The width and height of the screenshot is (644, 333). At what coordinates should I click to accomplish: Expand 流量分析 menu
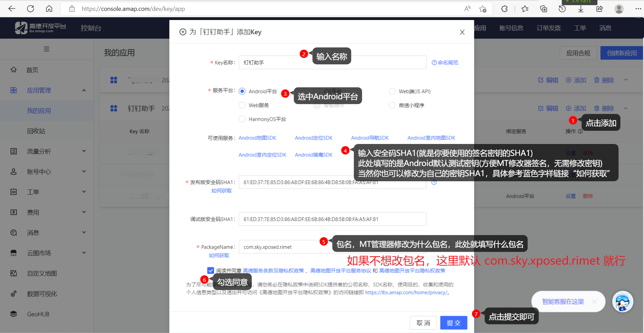coord(84,151)
